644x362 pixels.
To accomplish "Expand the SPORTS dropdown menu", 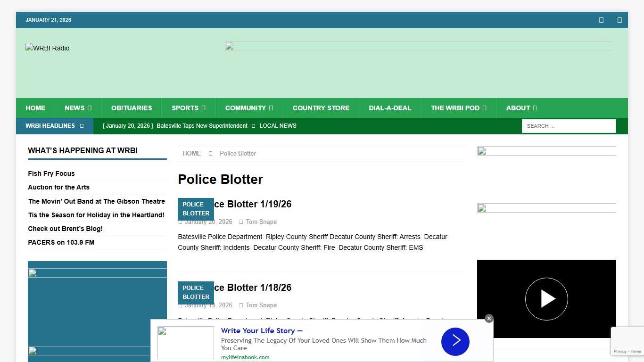I will [188, 108].
